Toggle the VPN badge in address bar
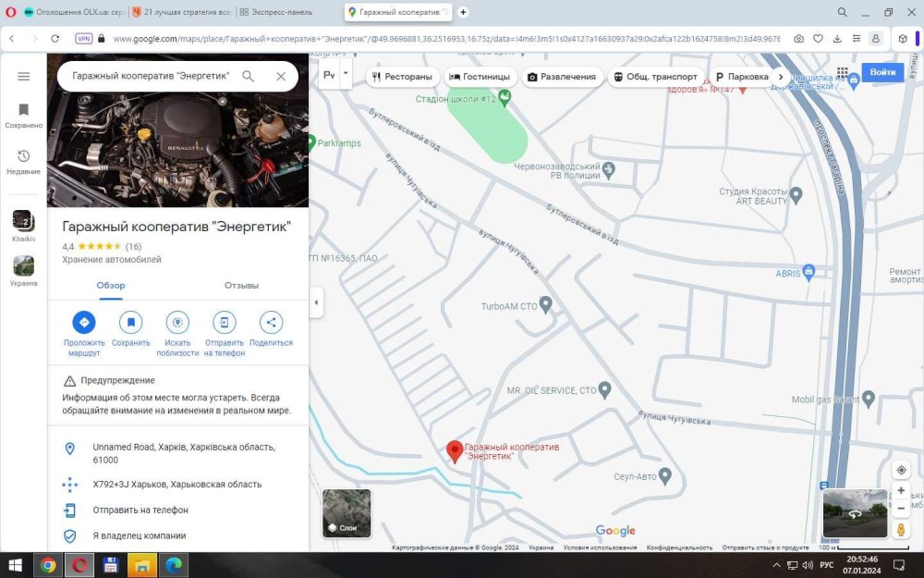 pyautogui.click(x=84, y=39)
